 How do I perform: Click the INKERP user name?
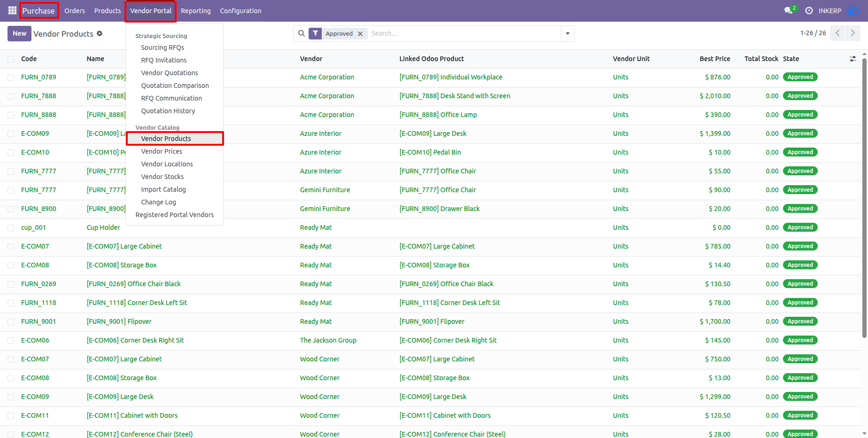[x=830, y=10]
